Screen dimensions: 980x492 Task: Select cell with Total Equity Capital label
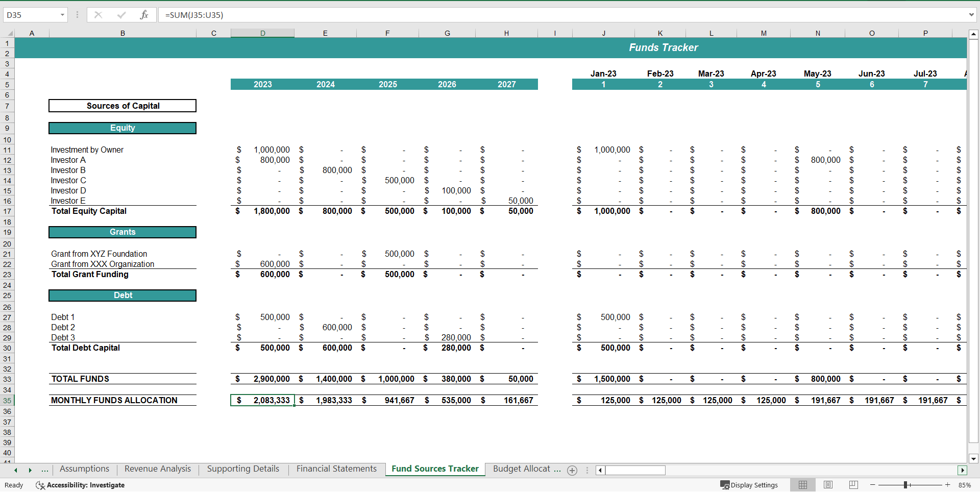point(88,211)
